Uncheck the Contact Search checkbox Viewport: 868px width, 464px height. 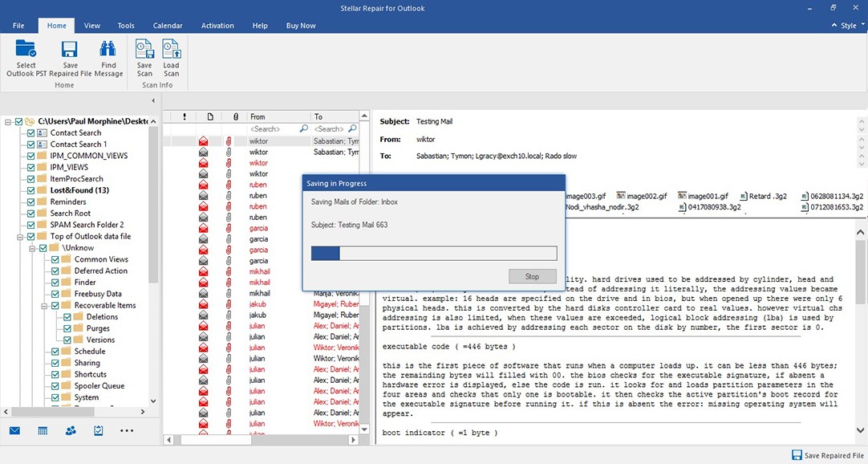(x=31, y=132)
